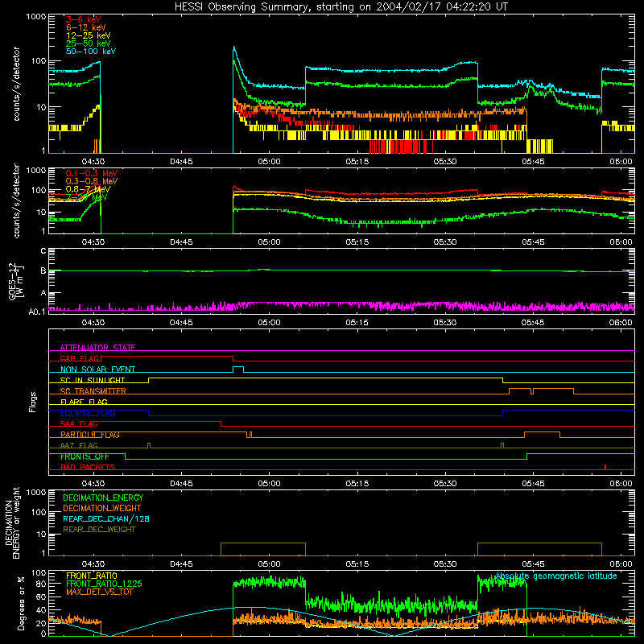Click the 05:00 tick under the top panel

269,162
